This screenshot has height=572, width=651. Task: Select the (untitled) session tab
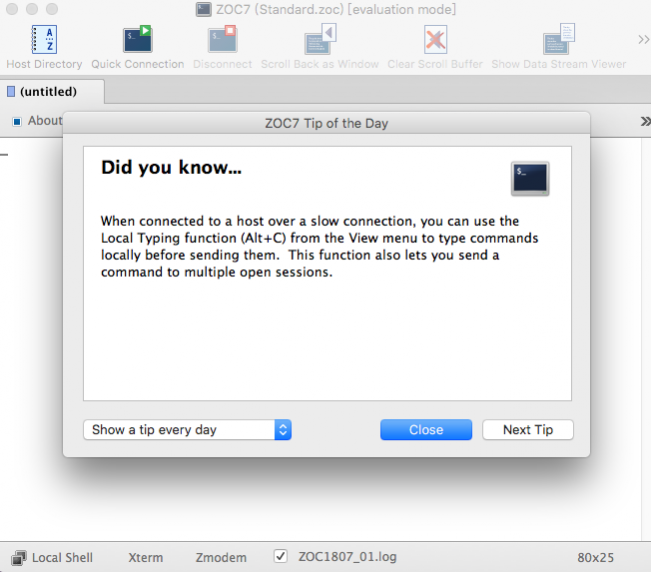52,91
